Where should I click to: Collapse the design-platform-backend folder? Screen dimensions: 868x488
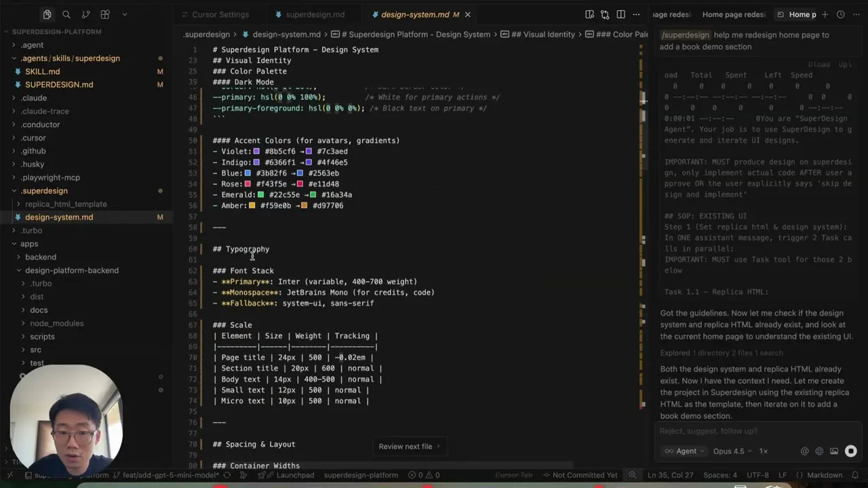tap(71, 270)
